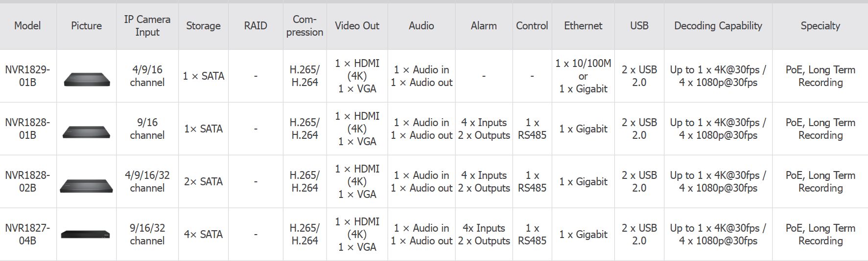
Task: Click the Compression column header
Action: (x=305, y=26)
